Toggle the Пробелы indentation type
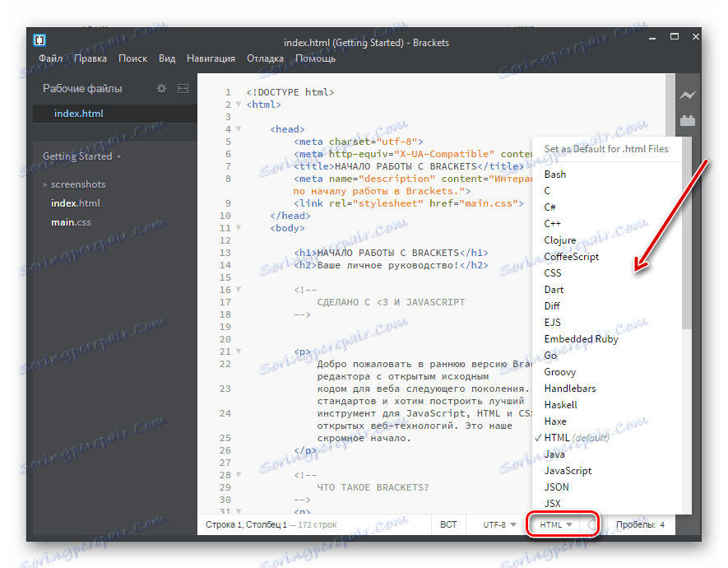 pos(636,524)
